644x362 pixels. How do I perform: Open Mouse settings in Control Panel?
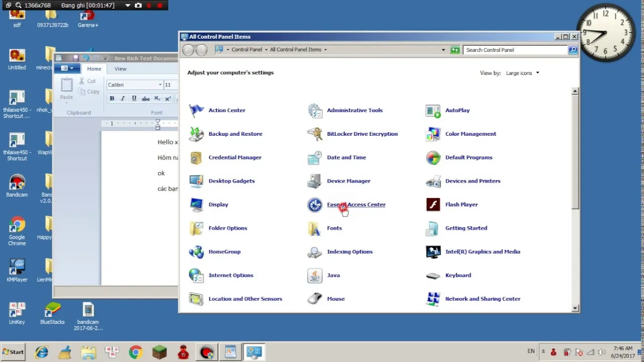pos(336,298)
